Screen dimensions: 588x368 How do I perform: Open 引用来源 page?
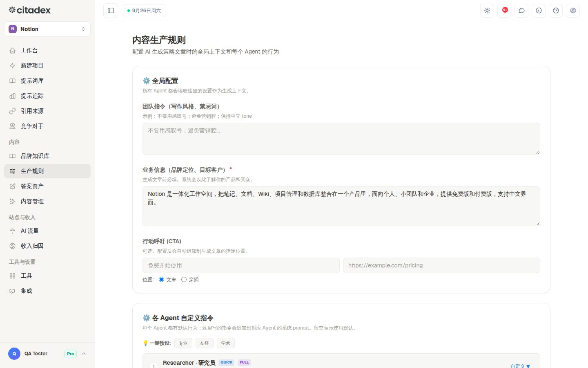(x=47, y=111)
